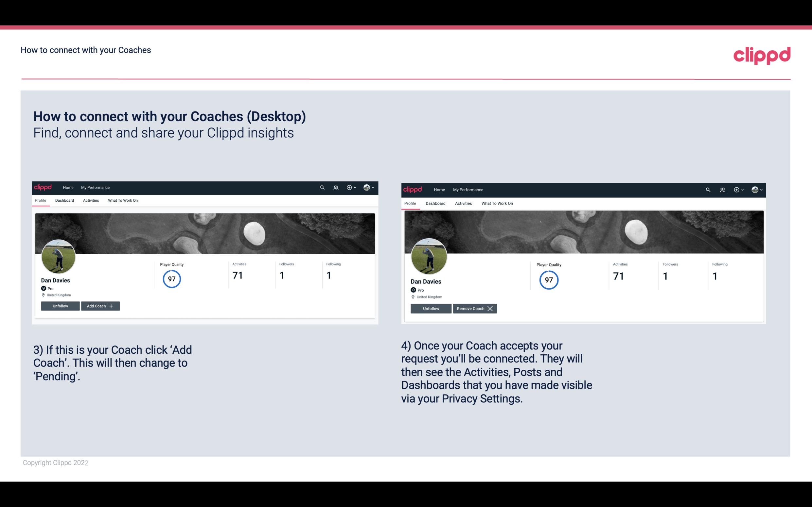The height and width of the screenshot is (507, 812).
Task: Select the 'Profile' tab in left screenshot
Action: (x=40, y=200)
